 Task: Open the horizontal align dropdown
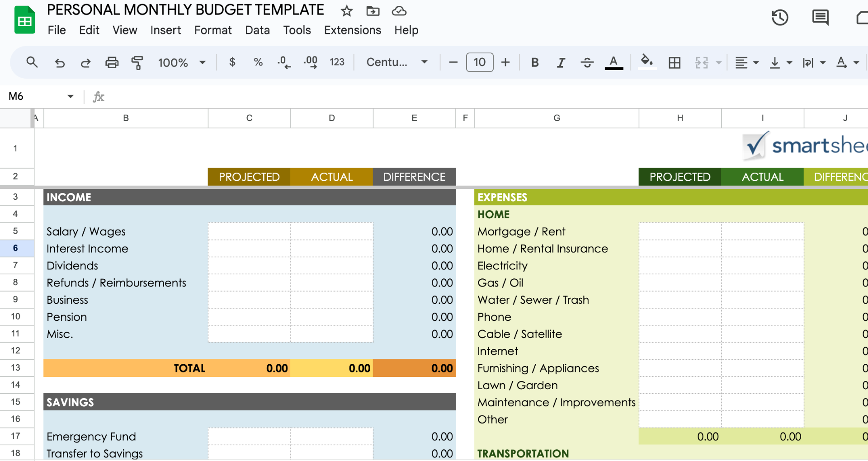(x=746, y=62)
